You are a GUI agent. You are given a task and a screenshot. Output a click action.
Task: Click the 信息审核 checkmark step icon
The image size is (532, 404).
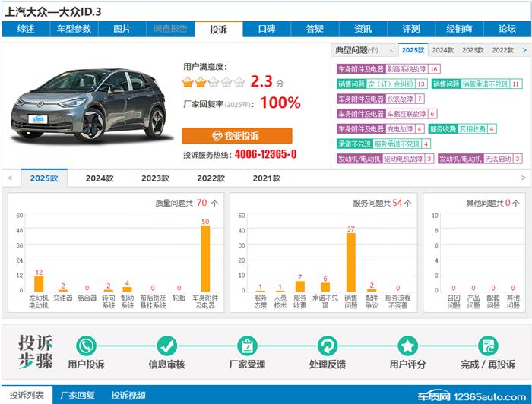point(166,346)
